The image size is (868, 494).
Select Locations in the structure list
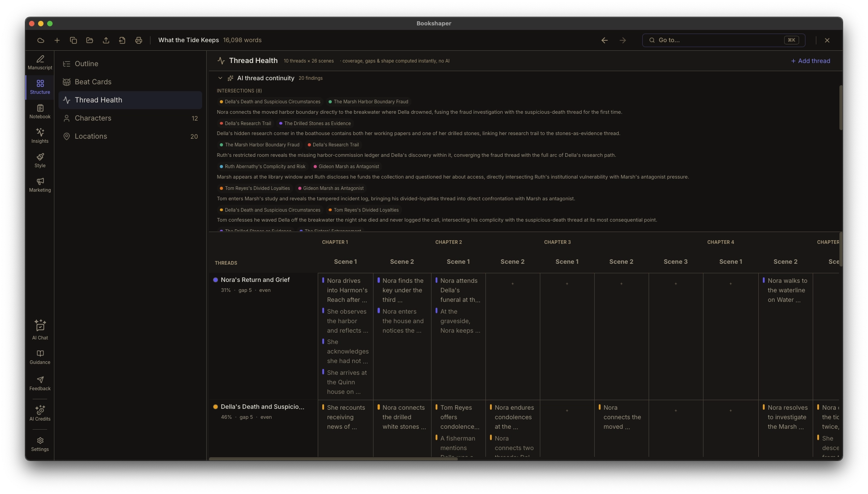point(130,136)
